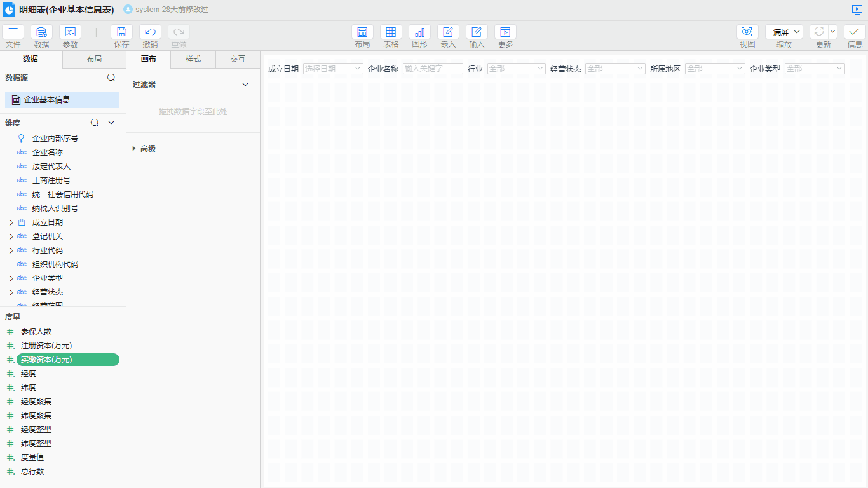The image size is (868, 488).
Task: Expand the 成立日期 dimension tree node
Action: tap(11, 222)
